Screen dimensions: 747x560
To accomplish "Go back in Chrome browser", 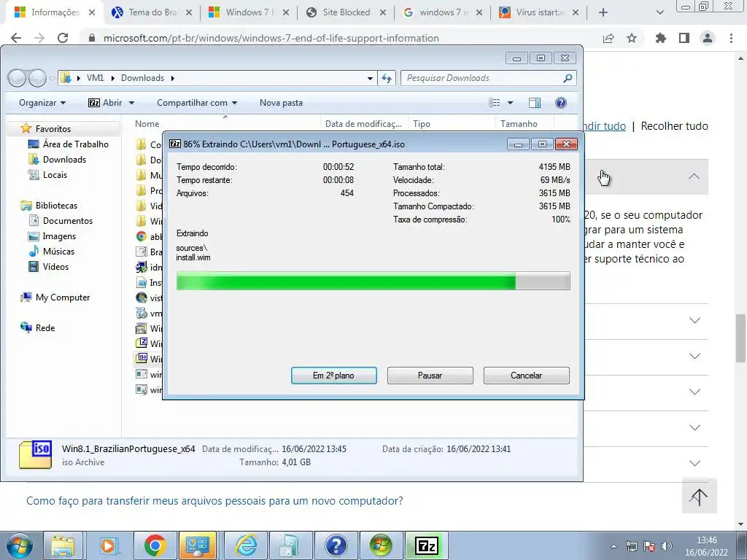I will pos(16,38).
